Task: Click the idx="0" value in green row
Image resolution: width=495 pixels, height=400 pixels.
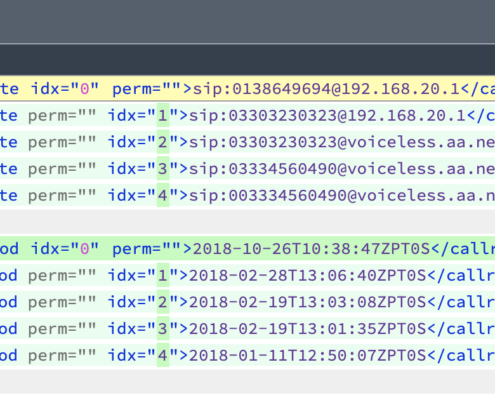Action: coord(85,249)
